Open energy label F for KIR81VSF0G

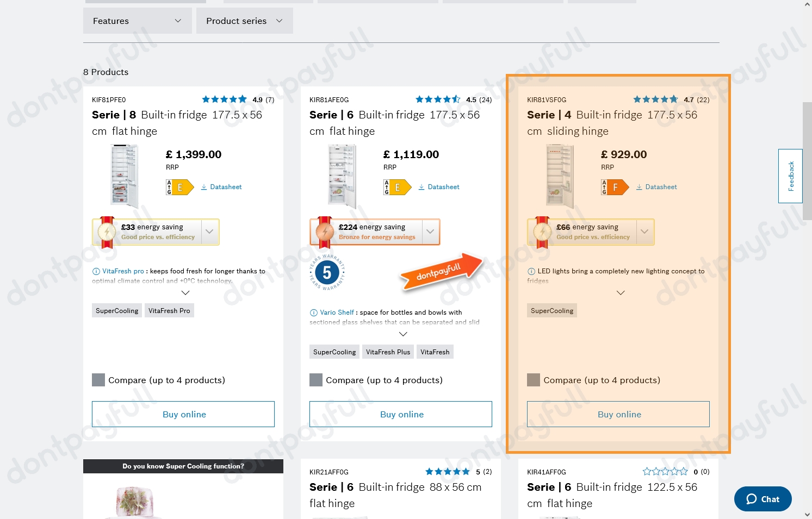[615, 187]
